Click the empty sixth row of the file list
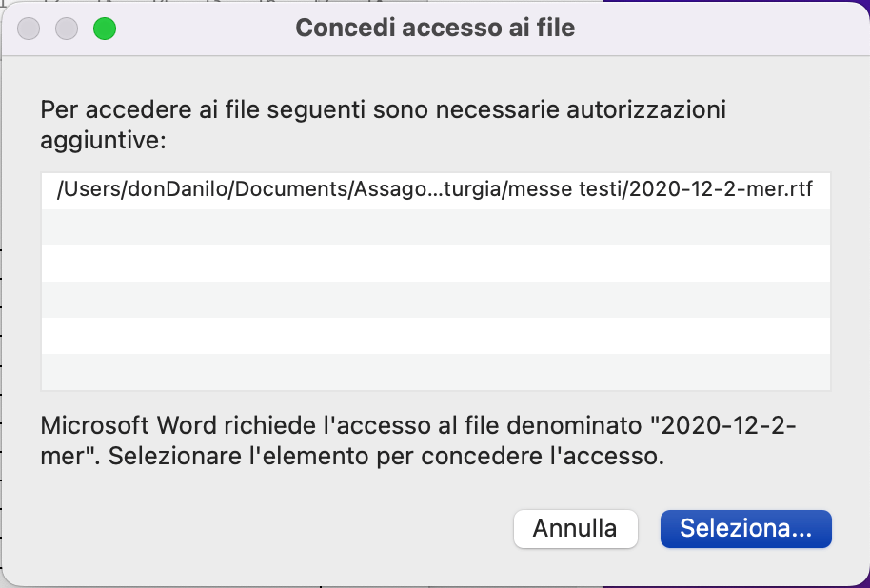 click(x=436, y=372)
